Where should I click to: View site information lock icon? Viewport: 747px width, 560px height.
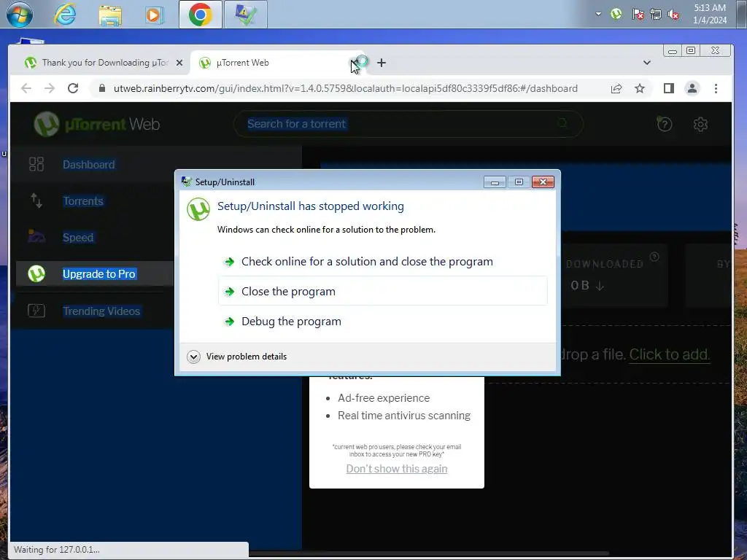click(x=101, y=88)
